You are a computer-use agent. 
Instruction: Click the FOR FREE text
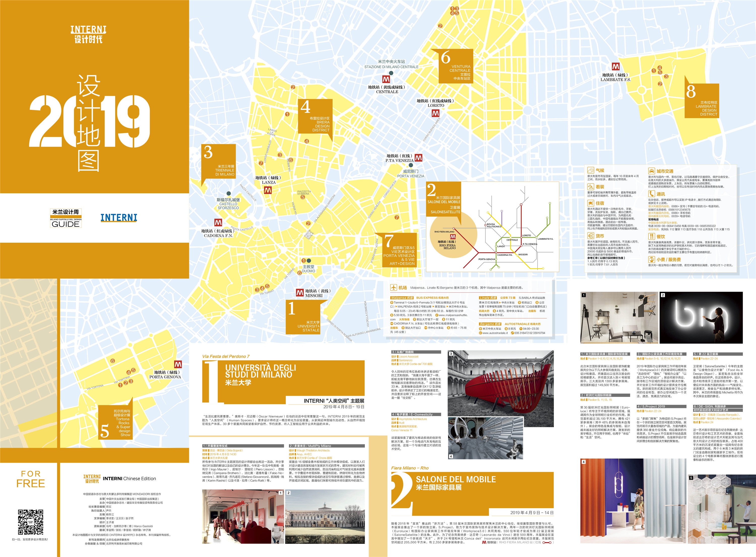(x=31, y=479)
